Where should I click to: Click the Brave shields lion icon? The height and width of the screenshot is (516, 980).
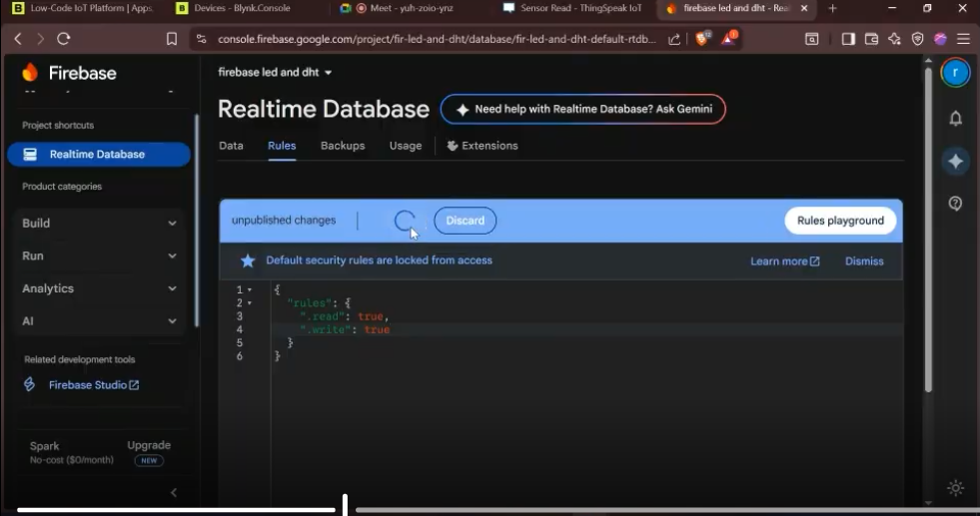tap(701, 39)
